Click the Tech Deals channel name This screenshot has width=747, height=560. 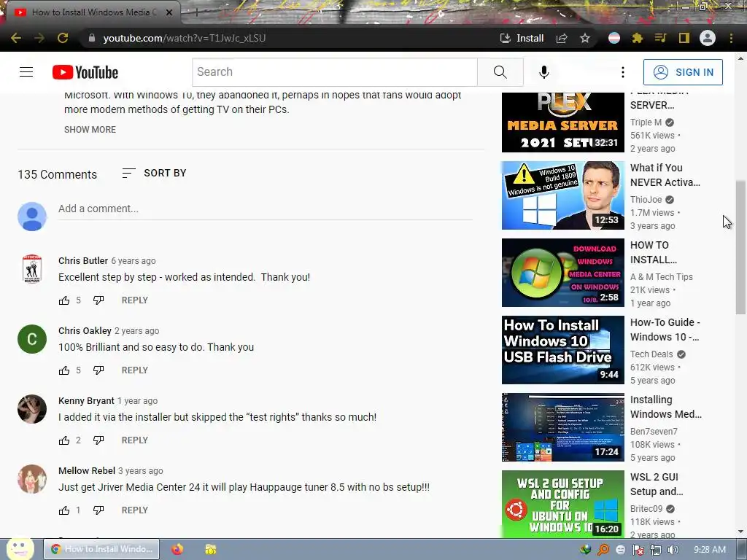pyautogui.click(x=651, y=354)
